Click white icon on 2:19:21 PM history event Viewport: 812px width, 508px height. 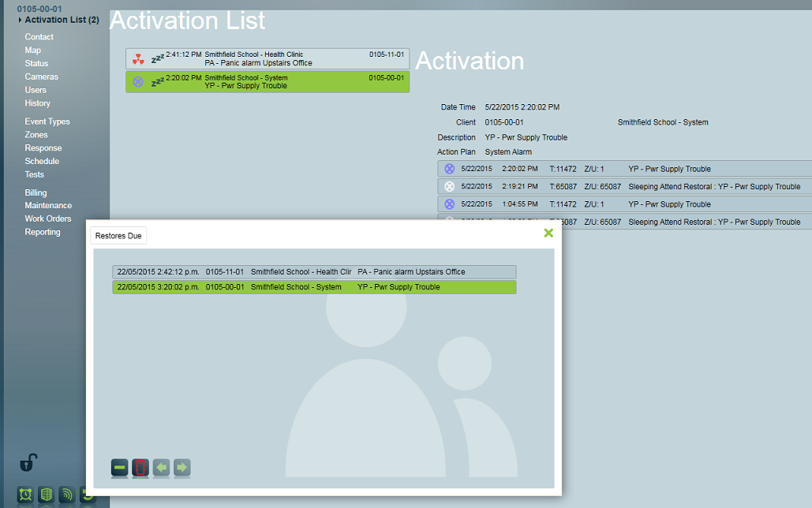pyautogui.click(x=450, y=186)
